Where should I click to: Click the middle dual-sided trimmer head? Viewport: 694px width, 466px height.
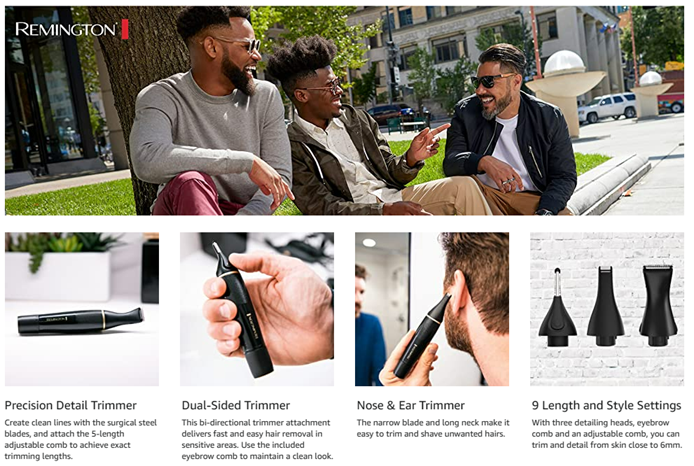(x=605, y=305)
